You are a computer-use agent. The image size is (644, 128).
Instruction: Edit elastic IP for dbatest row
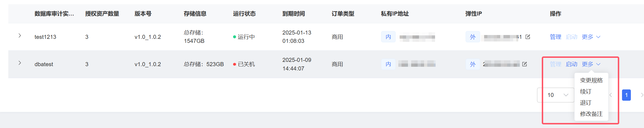tap(525, 64)
